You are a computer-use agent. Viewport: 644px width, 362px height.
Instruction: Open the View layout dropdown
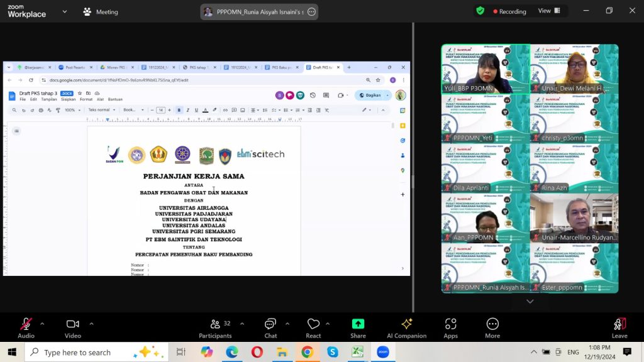[548, 11]
